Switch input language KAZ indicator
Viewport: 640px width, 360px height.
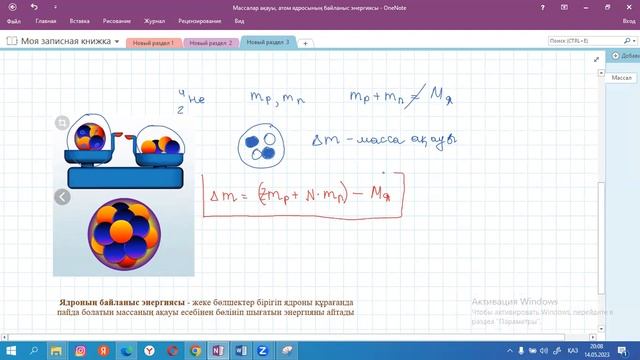coord(573,351)
